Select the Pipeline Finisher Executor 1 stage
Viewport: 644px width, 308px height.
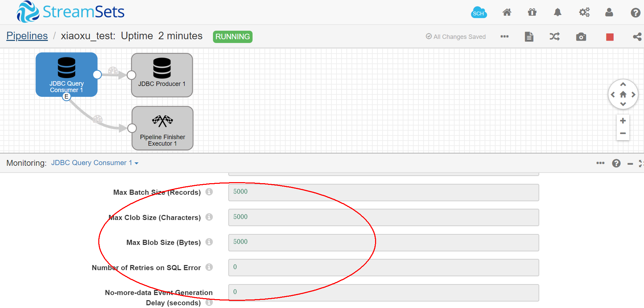(162, 128)
